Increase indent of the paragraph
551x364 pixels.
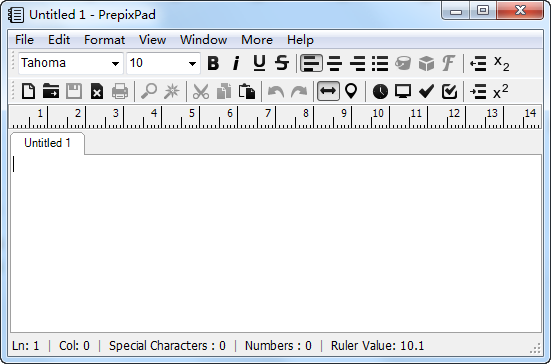tap(478, 92)
